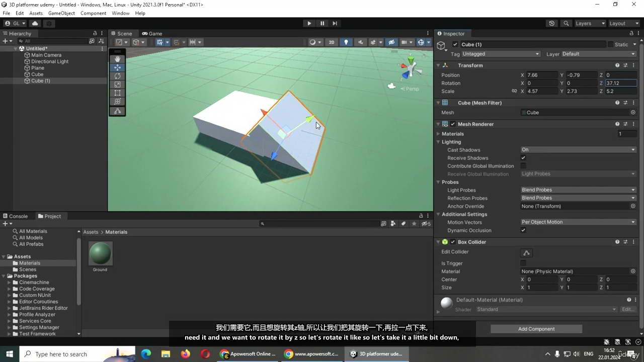Open Firefox from Windows taskbar

coord(186,354)
